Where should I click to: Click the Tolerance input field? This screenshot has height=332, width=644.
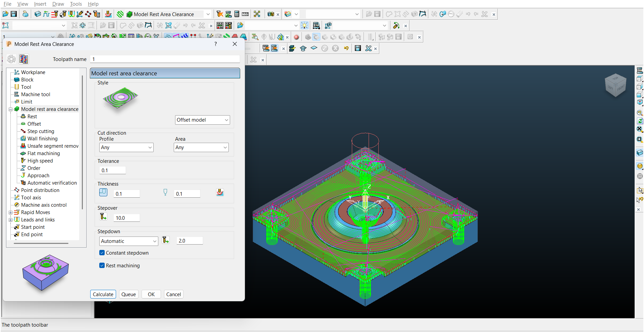pos(113,171)
